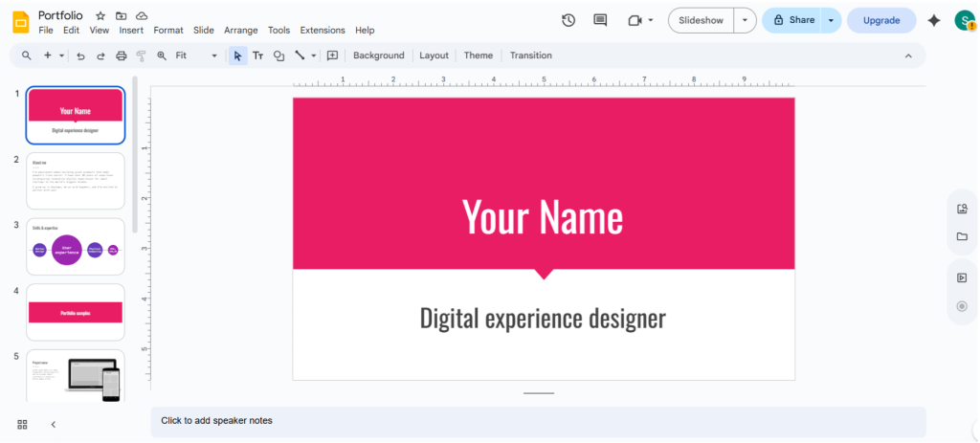This screenshot has width=980, height=443.
Task: Select slide 2 About me thumbnail
Action: (x=75, y=181)
